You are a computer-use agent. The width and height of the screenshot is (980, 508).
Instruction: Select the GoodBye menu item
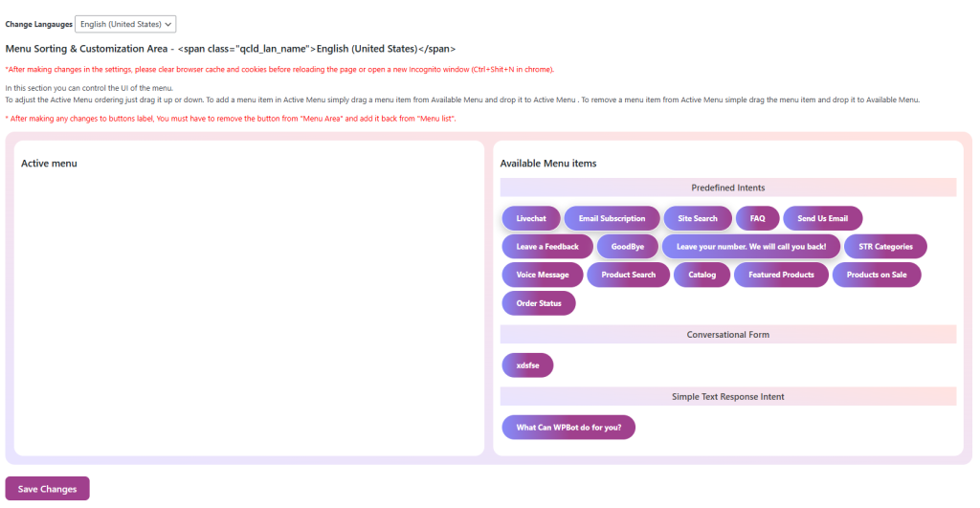[x=627, y=246]
